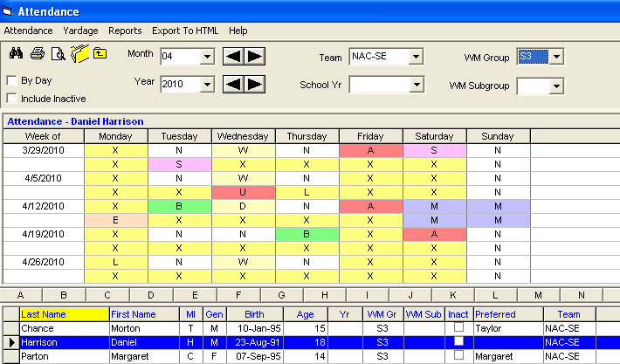Check Inact box for Daniel Harrison
620x364 pixels.
[x=458, y=342]
